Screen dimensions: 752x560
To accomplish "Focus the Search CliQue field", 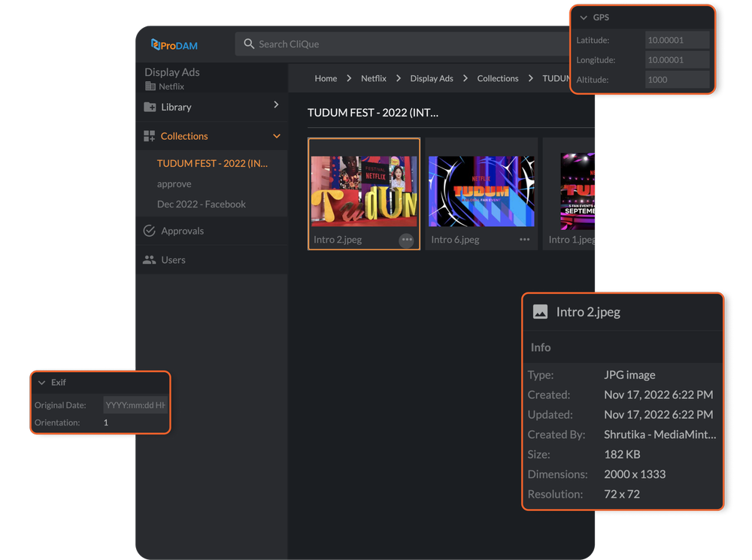I will click(x=403, y=44).
